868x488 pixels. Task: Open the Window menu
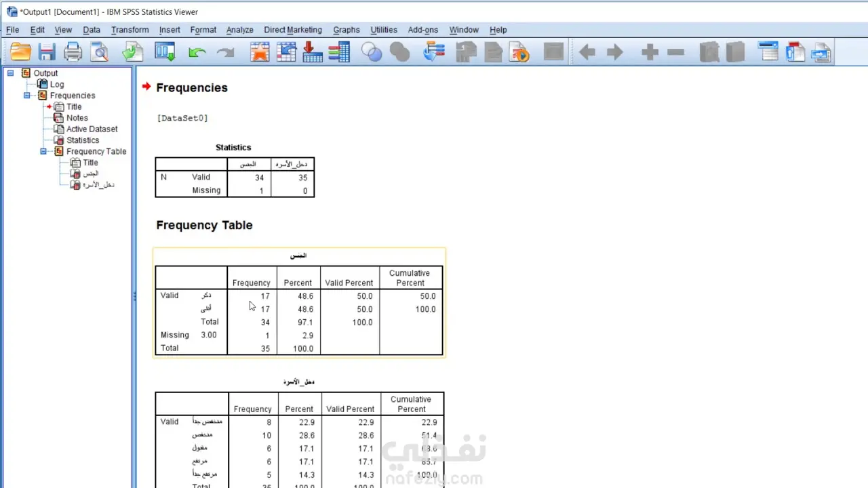[464, 30]
